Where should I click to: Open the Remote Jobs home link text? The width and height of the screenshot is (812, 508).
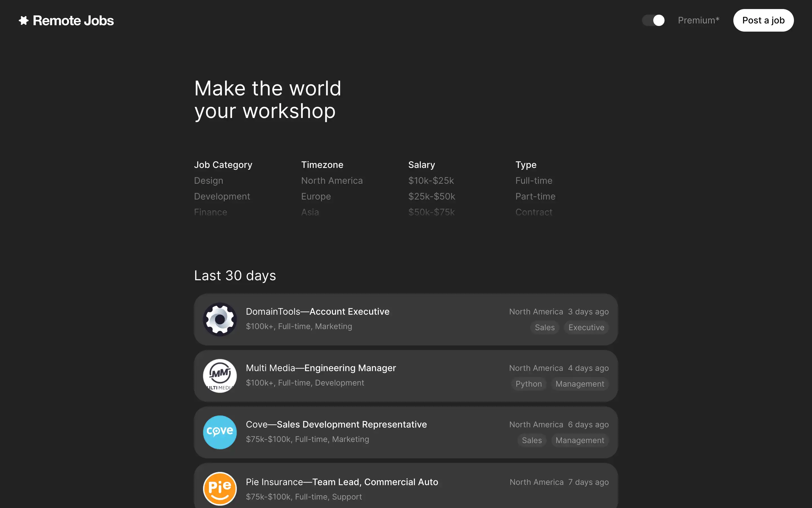pyautogui.click(x=73, y=21)
